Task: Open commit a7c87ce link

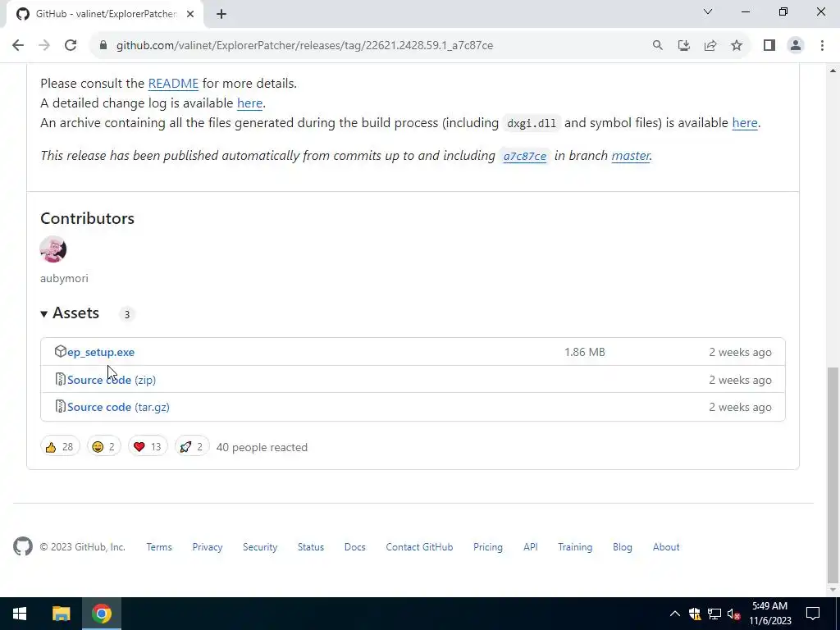Action: point(524,156)
